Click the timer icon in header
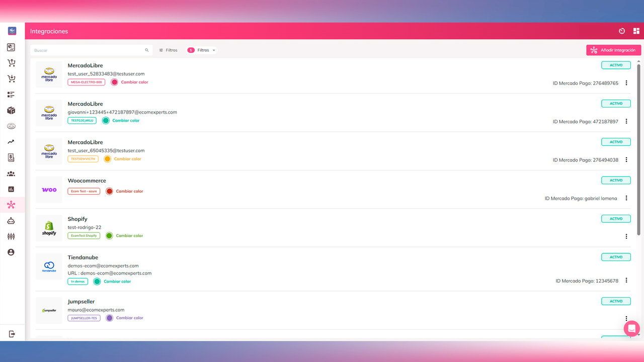The height and width of the screenshot is (362, 644). [x=622, y=31]
